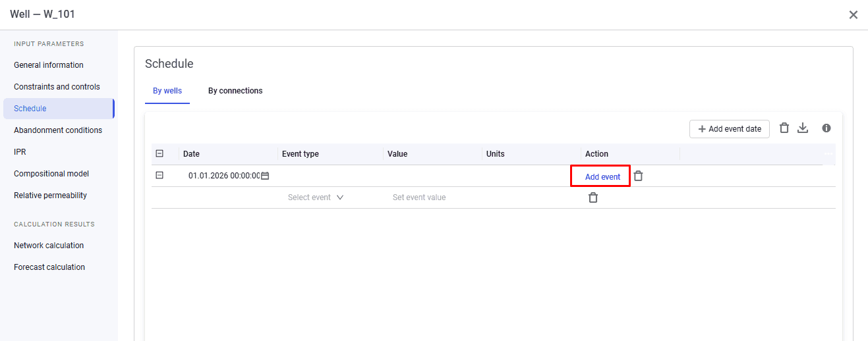Collapse all rows via header toggle
The width and height of the screenshot is (868, 341).
(159, 153)
